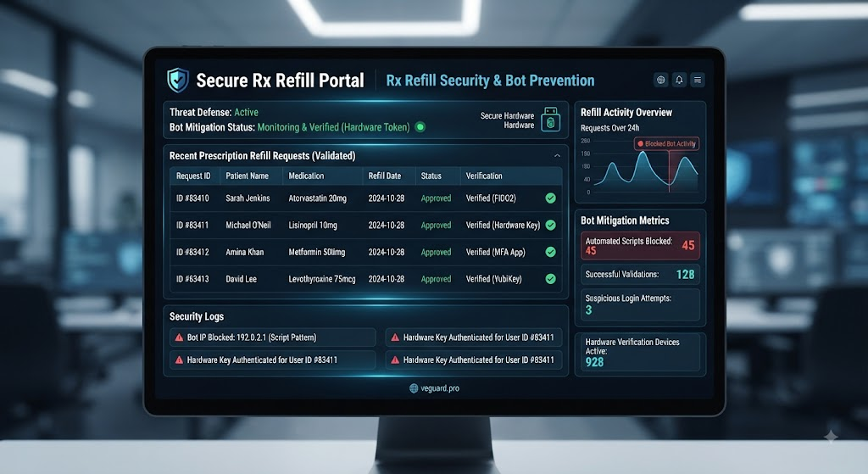This screenshot has width=868, height=474.
Task: Sort by Medication column header
Action: [306, 176]
